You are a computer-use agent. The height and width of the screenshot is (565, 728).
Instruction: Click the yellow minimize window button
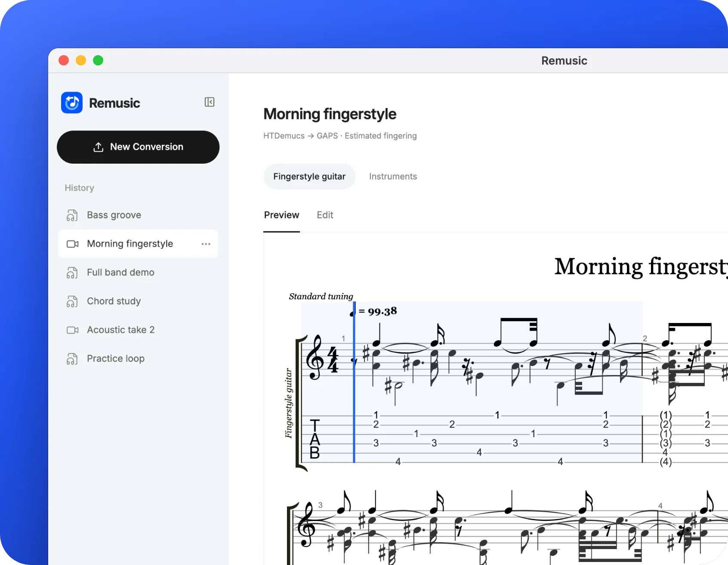pos(81,60)
